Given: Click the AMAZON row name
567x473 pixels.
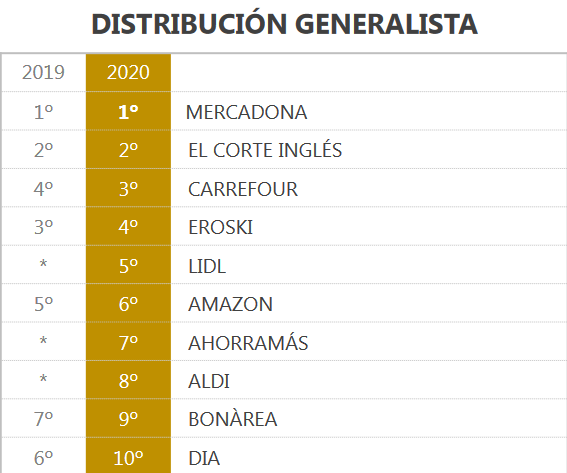Looking at the screenshot, I should point(230,304).
